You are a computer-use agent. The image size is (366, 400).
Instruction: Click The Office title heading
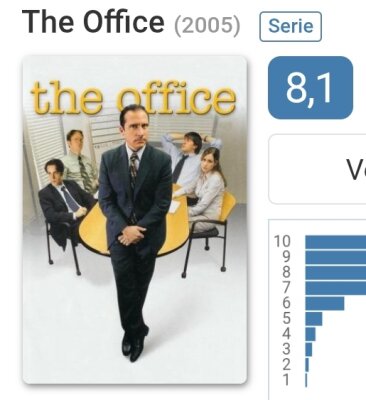tap(93, 22)
